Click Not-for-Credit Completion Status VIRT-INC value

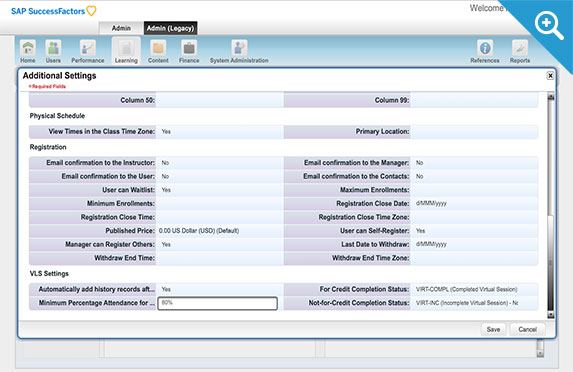(467, 303)
